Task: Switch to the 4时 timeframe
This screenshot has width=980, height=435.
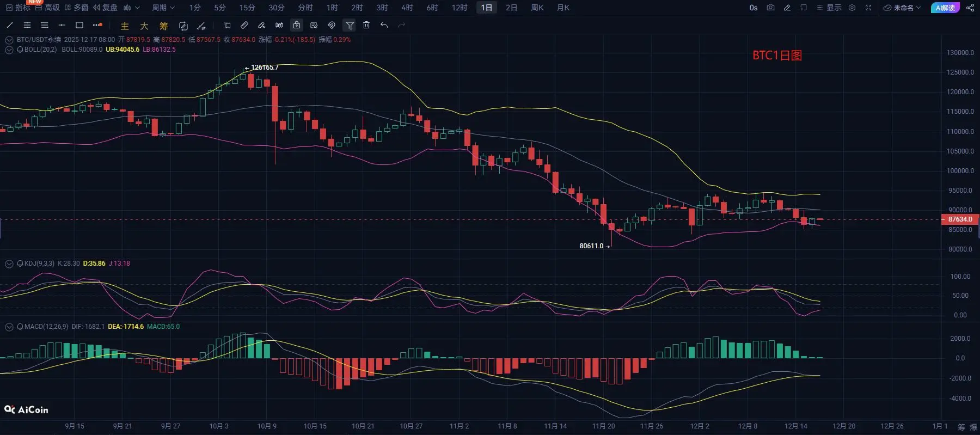Action: pos(407,8)
